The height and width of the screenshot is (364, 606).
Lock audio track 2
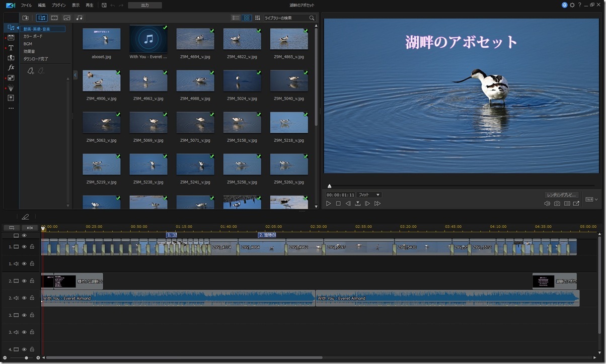click(x=31, y=298)
